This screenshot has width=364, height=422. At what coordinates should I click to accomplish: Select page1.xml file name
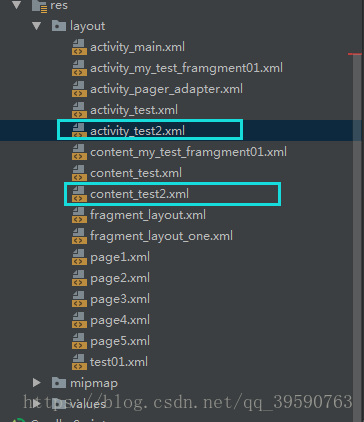coord(120,258)
